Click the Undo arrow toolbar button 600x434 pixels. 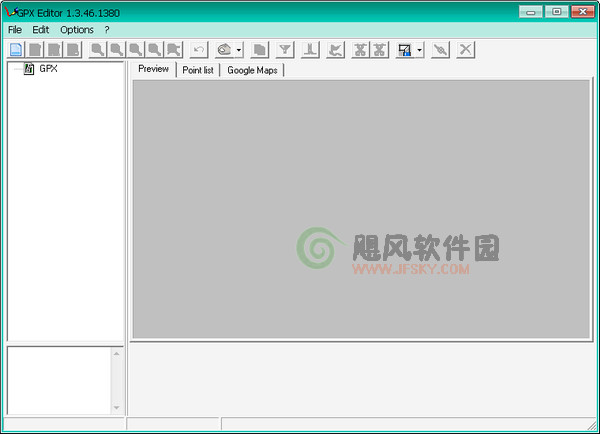point(199,50)
